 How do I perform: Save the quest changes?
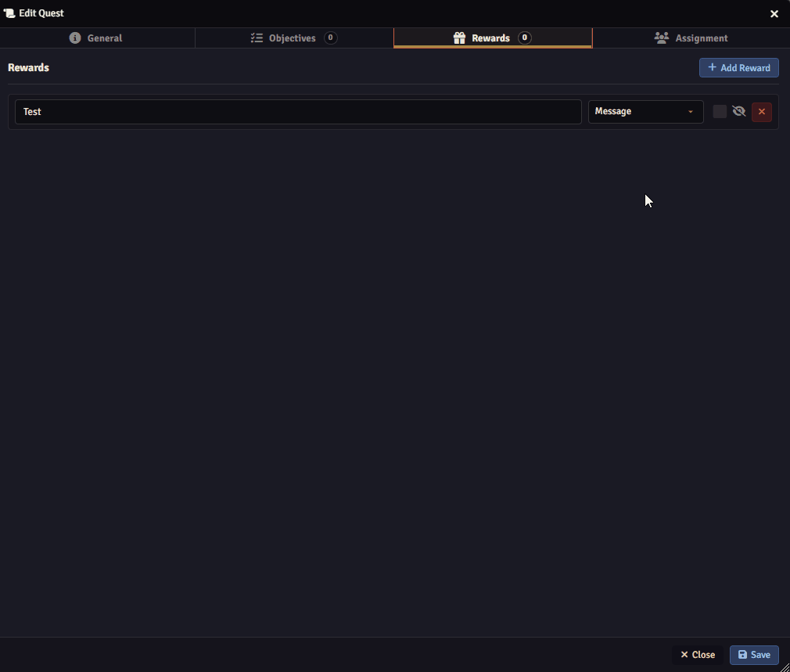[x=754, y=655]
